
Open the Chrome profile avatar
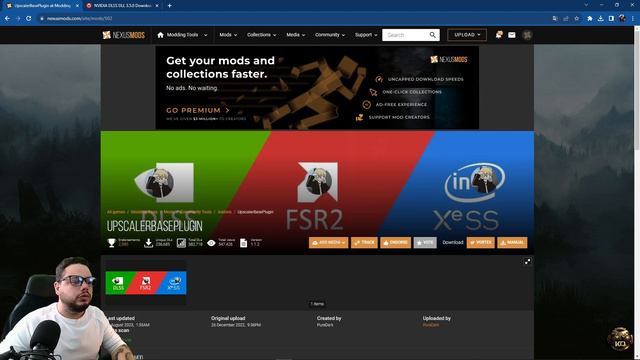click(x=622, y=18)
